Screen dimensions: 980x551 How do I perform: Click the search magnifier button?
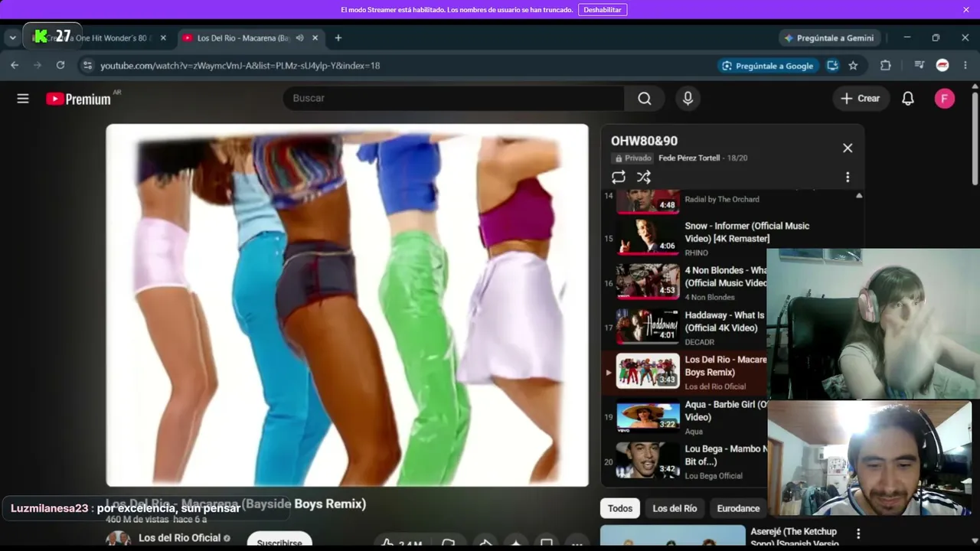pyautogui.click(x=645, y=98)
